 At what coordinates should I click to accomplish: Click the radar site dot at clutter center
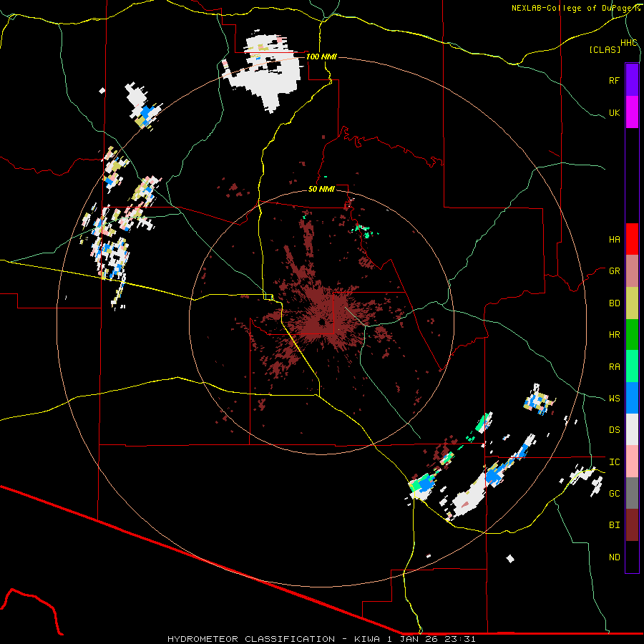pos(322,323)
